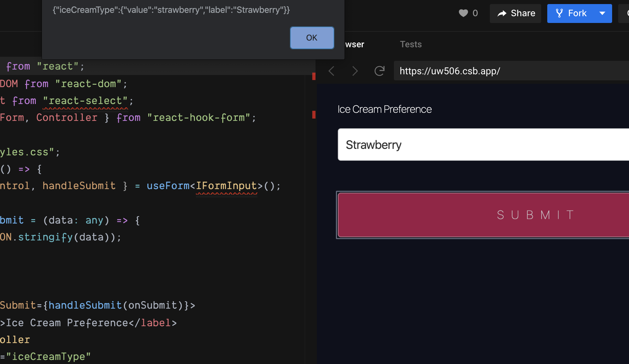
Task: Reload the preview page
Action: (x=379, y=71)
